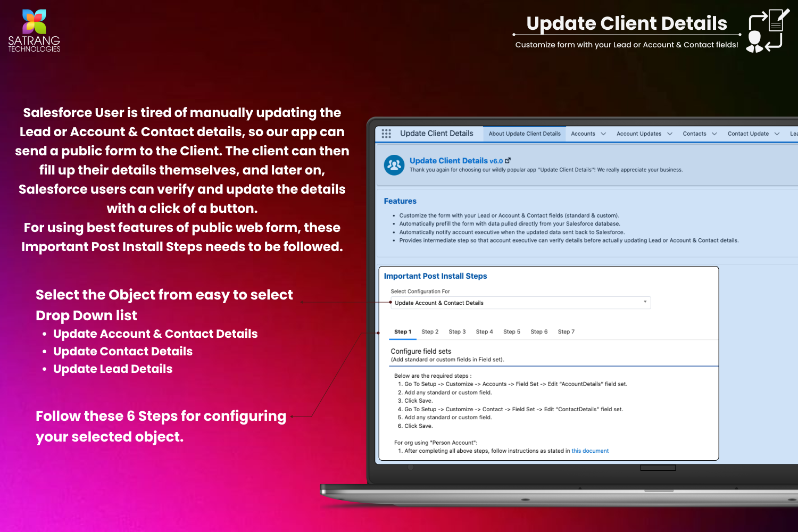798x532 pixels.
Task: Click step 'Go To Setup Customize Accounts' line
Action: pyautogui.click(x=516, y=384)
